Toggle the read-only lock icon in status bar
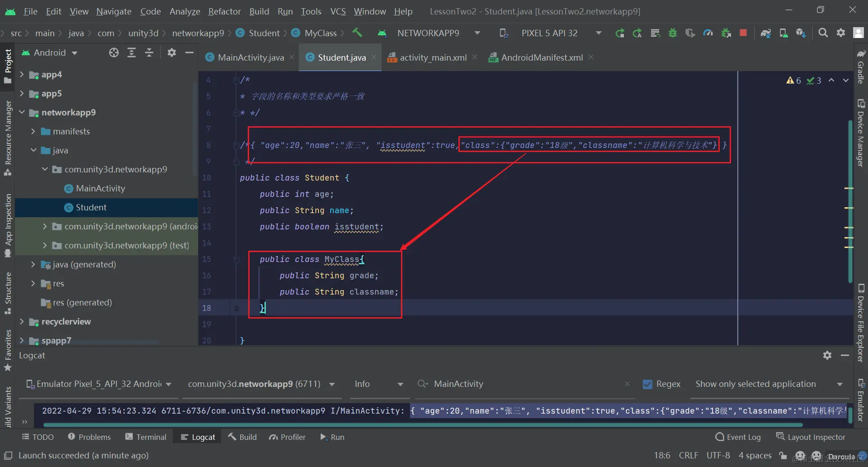Screen dimensions: 868x467 coord(783,456)
